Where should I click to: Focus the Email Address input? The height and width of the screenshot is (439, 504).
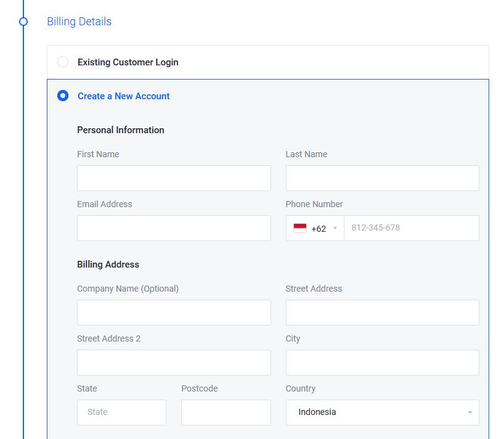(x=174, y=228)
